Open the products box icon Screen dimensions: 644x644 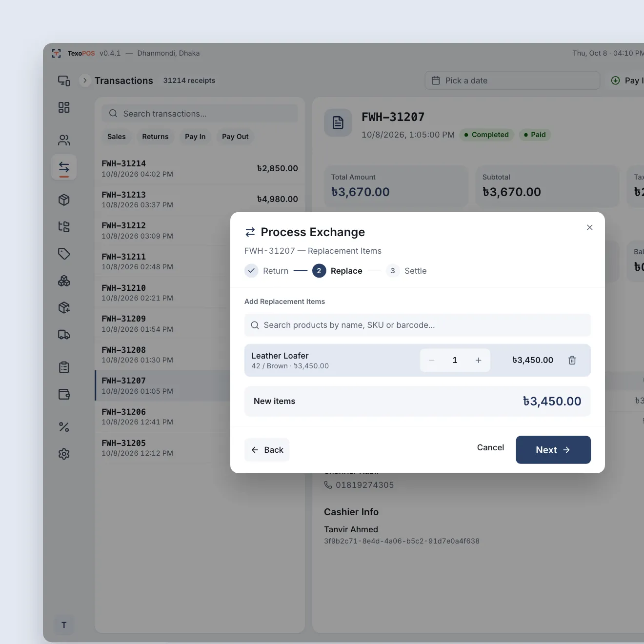[x=64, y=200]
